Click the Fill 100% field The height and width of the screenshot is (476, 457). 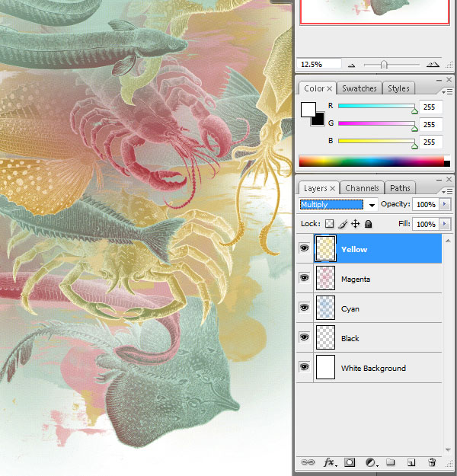426,225
